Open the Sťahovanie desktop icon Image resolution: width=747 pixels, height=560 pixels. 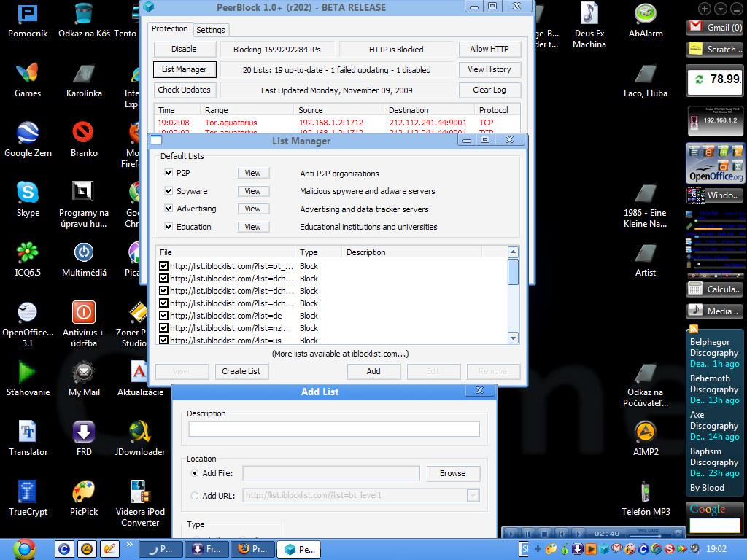27,379
